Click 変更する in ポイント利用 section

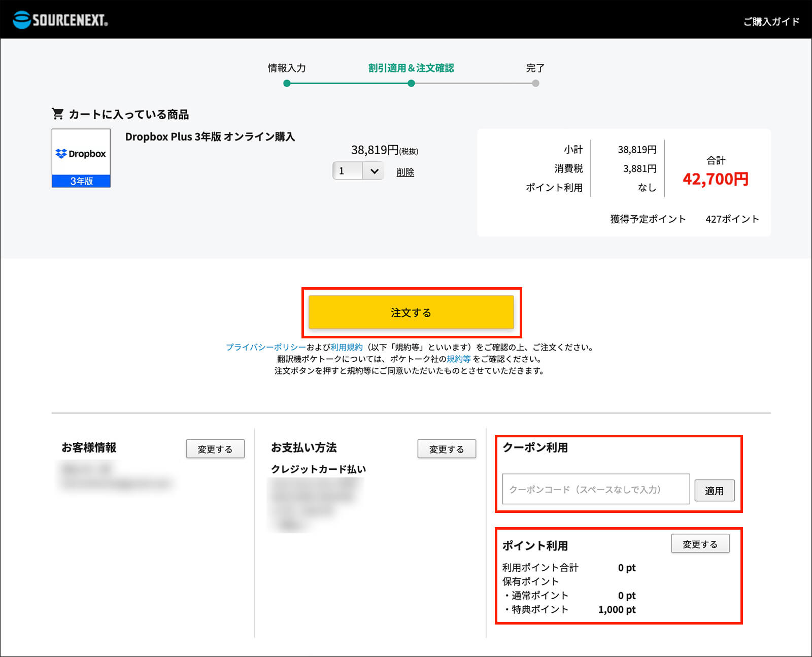[700, 544]
